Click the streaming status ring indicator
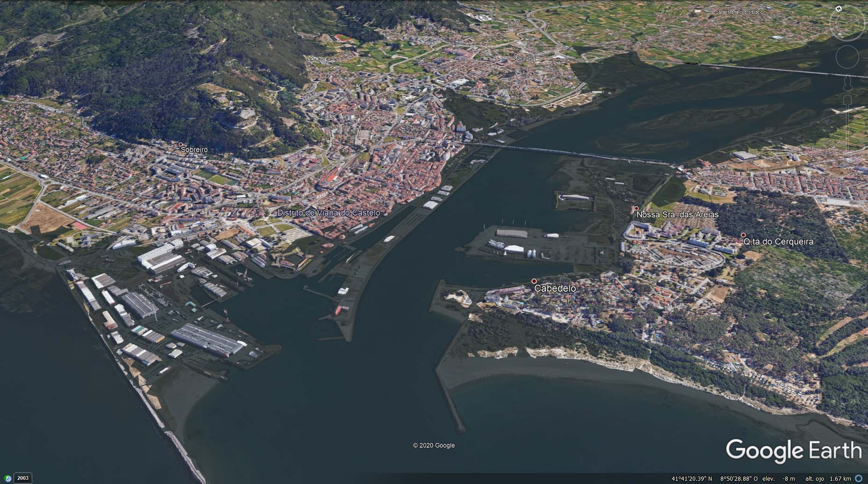The image size is (868, 484). [x=859, y=478]
